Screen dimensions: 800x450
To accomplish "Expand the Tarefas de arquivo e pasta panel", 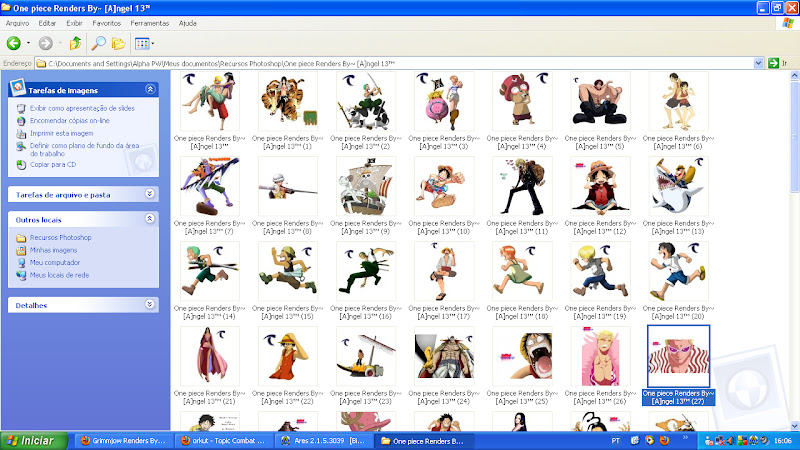I will (149, 194).
